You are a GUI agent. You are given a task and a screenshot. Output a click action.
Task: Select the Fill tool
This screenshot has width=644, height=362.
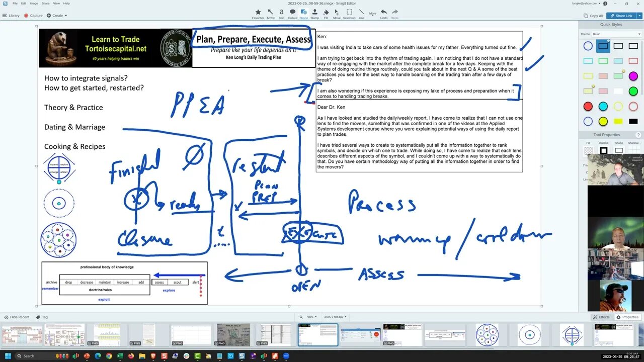[x=326, y=14]
